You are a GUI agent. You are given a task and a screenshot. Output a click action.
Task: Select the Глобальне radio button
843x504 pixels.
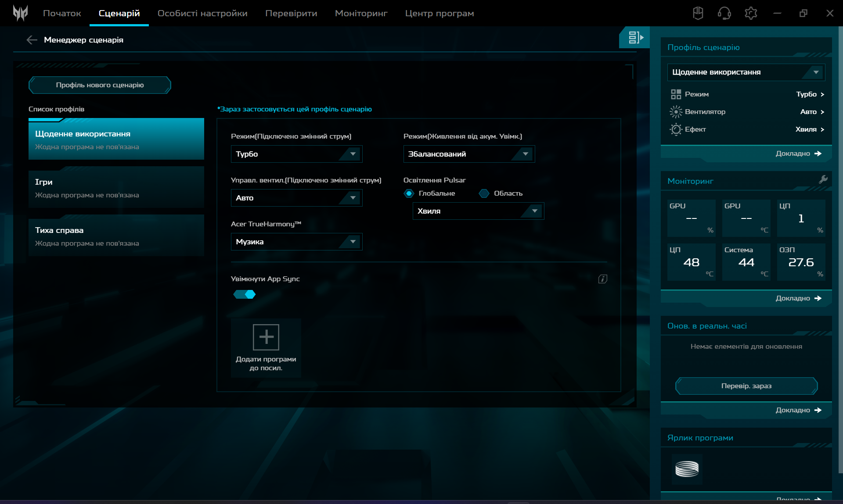pyautogui.click(x=409, y=193)
